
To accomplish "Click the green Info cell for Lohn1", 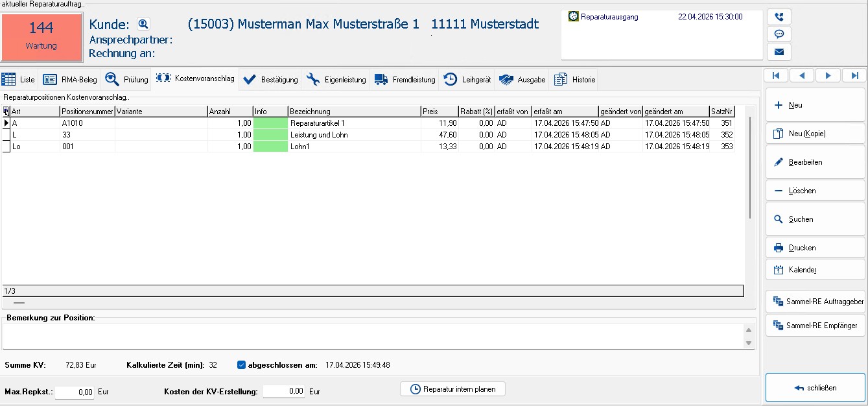I will tap(270, 147).
